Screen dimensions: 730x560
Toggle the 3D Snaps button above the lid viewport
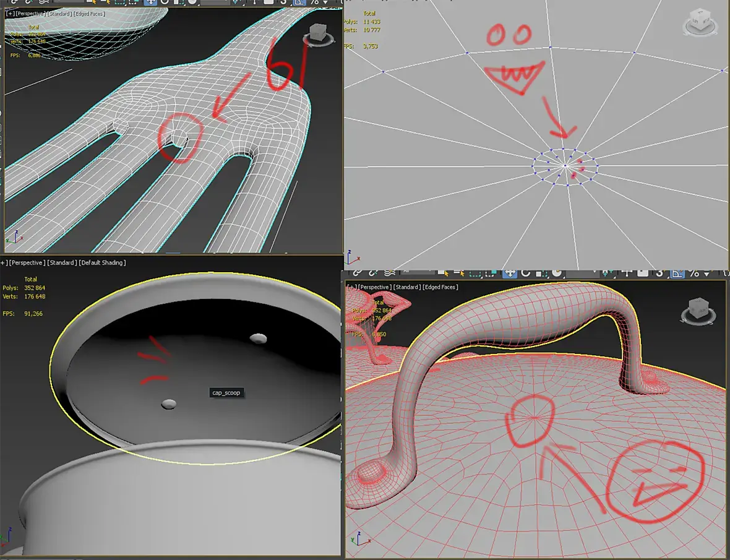[x=659, y=273]
